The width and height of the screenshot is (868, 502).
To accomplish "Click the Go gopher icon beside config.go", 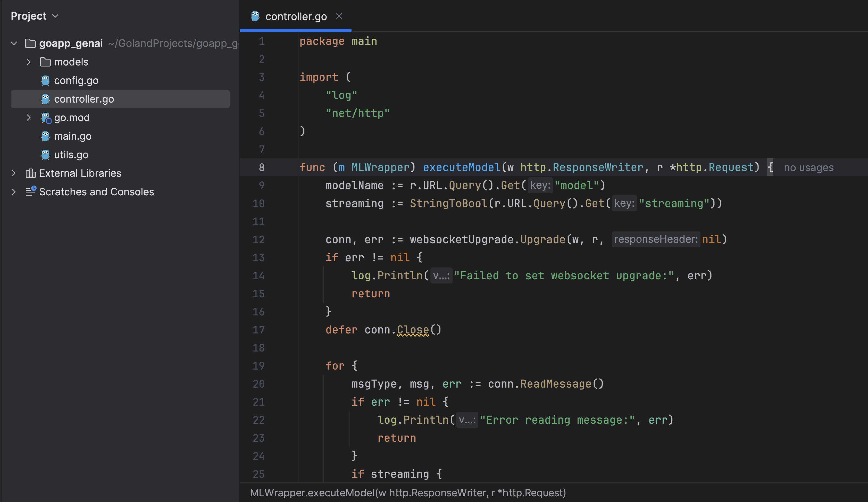I will pyautogui.click(x=45, y=81).
